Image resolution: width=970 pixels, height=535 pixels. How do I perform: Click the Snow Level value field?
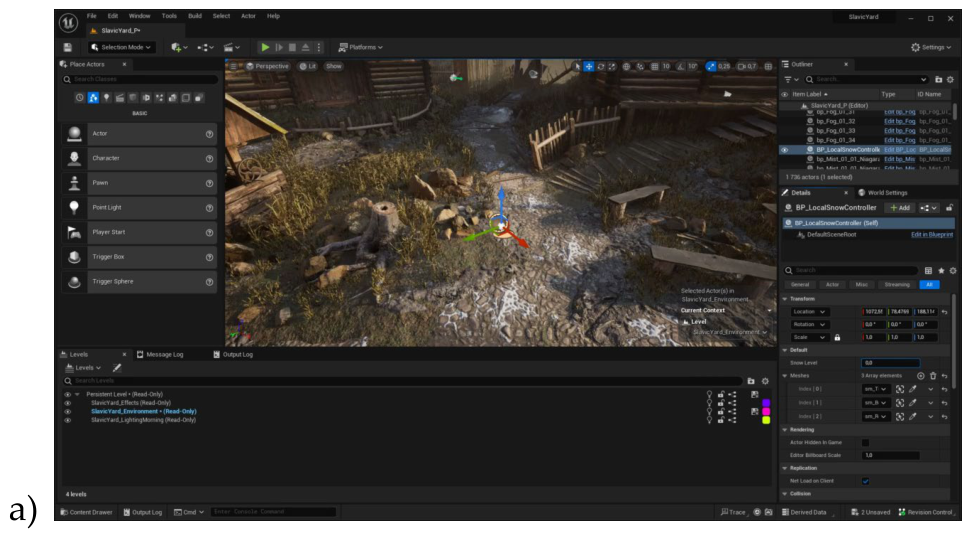[x=890, y=363]
